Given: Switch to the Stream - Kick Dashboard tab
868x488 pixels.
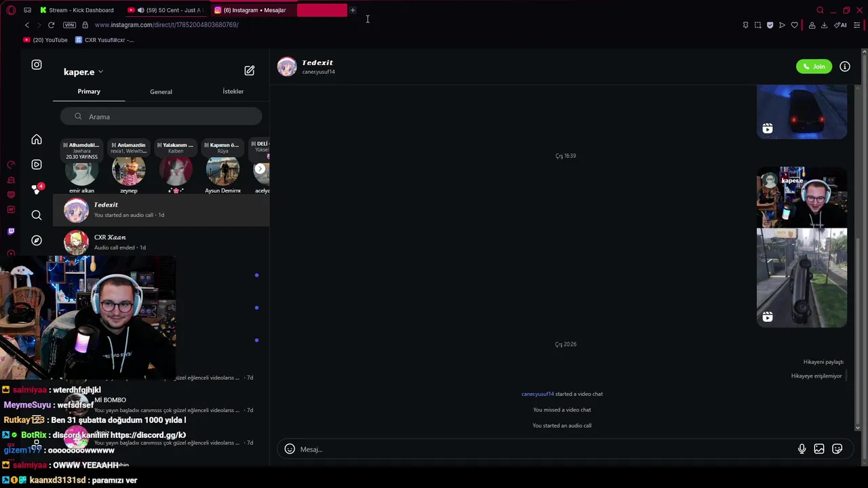Looking at the screenshot, I should pyautogui.click(x=77, y=10).
